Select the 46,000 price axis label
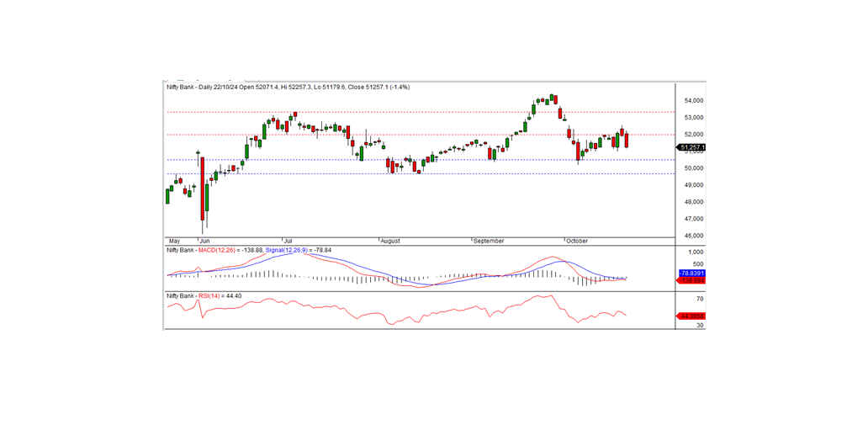868x441 pixels. pyautogui.click(x=694, y=236)
